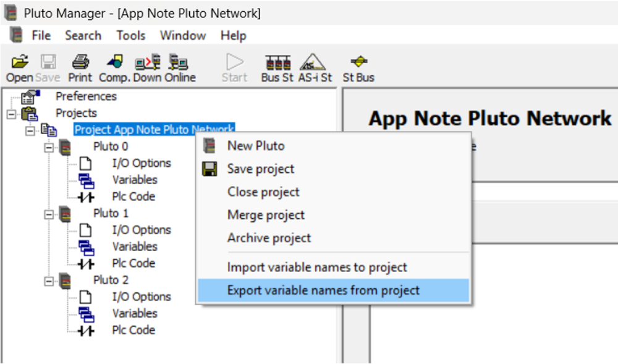The height and width of the screenshot is (364, 618).
Task: Collapse the Pluto 0 tree node
Action: click(49, 147)
